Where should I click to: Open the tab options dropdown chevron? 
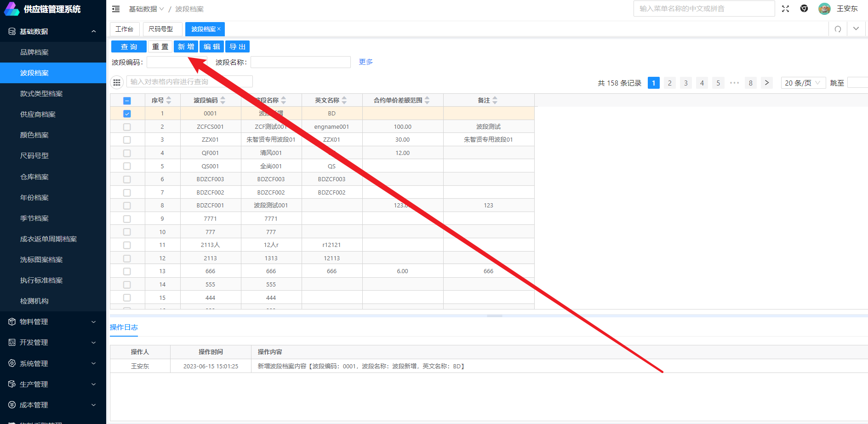(x=856, y=29)
